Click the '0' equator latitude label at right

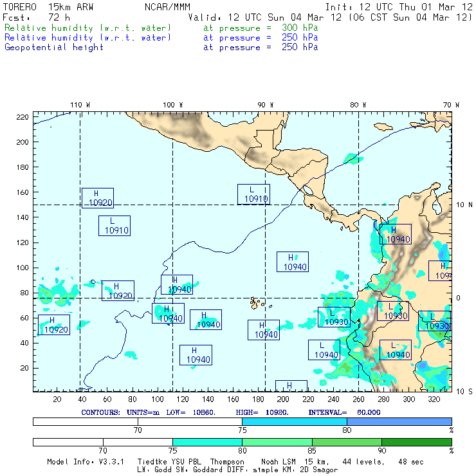pyautogui.click(x=459, y=298)
